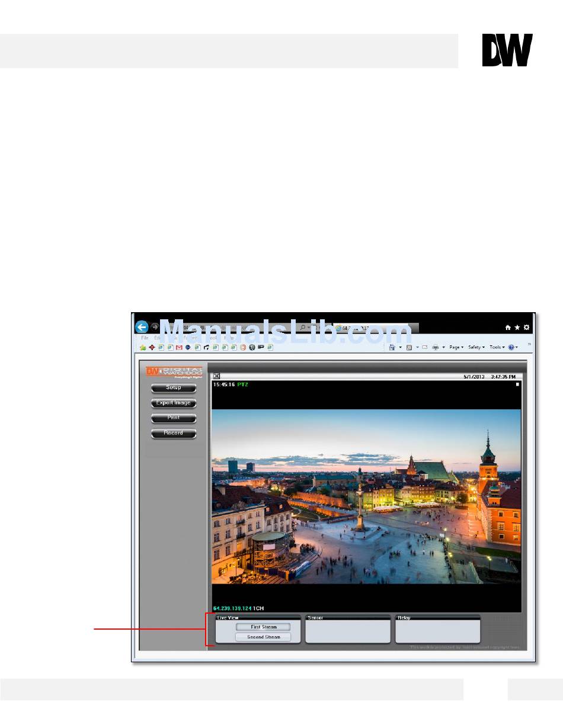This screenshot has height=728, width=563.
Task: Open the Safety dropdown menu
Action: [x=476, y=348]
